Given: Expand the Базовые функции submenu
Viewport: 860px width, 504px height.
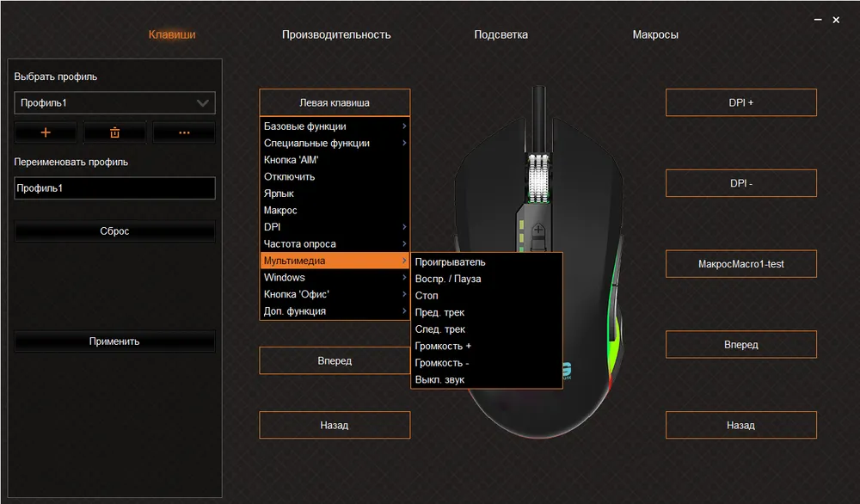Looking at the screenshot, I should (334, 126).
